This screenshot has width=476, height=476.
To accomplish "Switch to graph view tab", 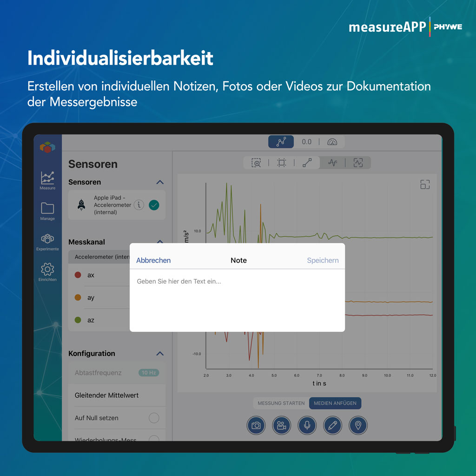I will (x=281, y=142).
